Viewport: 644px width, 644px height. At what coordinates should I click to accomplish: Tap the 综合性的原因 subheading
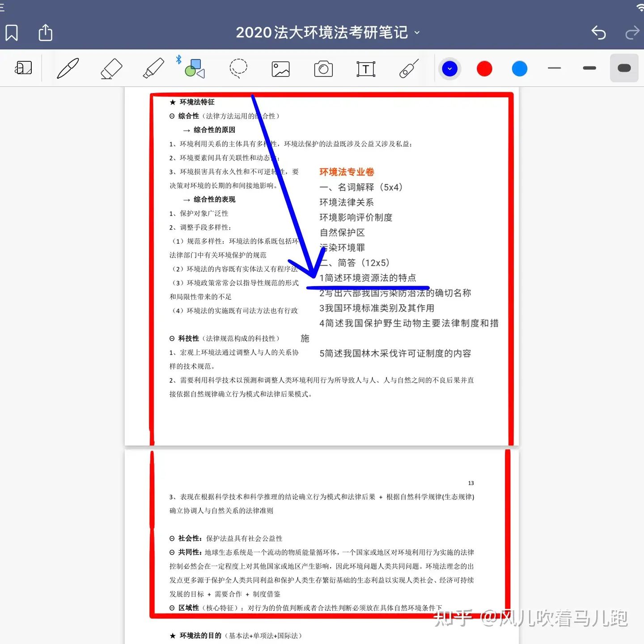(x=214, y=130)
